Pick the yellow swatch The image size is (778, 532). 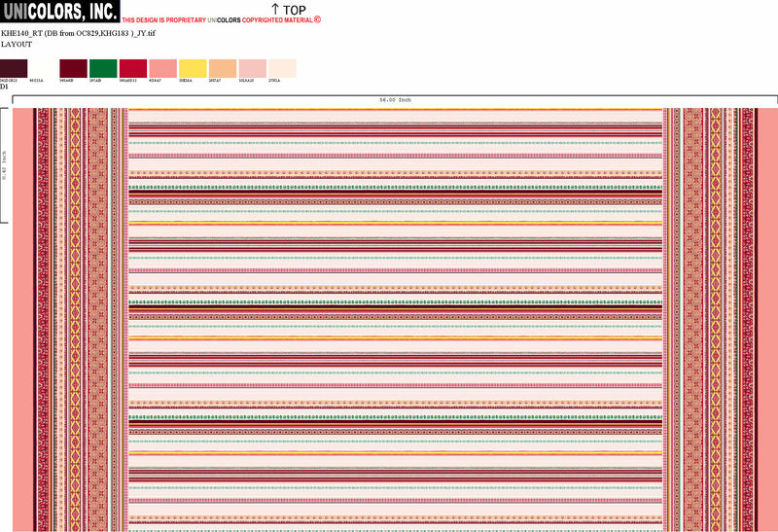[x=193, y=68]
